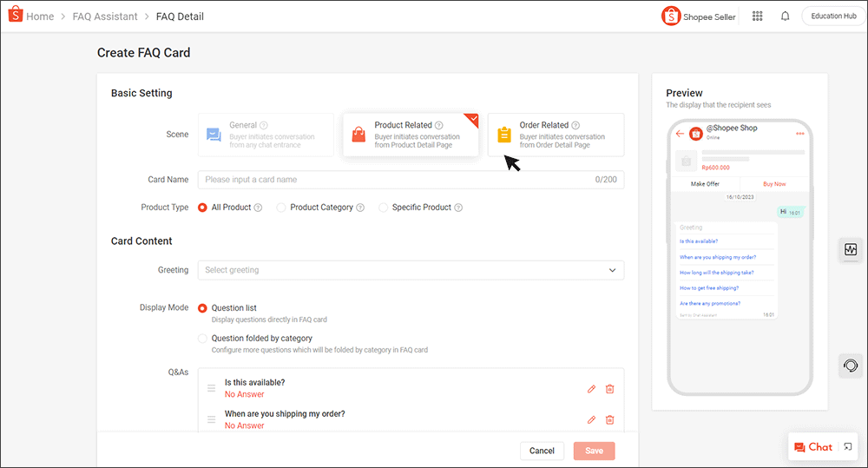868x468 pixels.
Task: Choose Question folded by category mode
Action: click(x=202, y=339)
